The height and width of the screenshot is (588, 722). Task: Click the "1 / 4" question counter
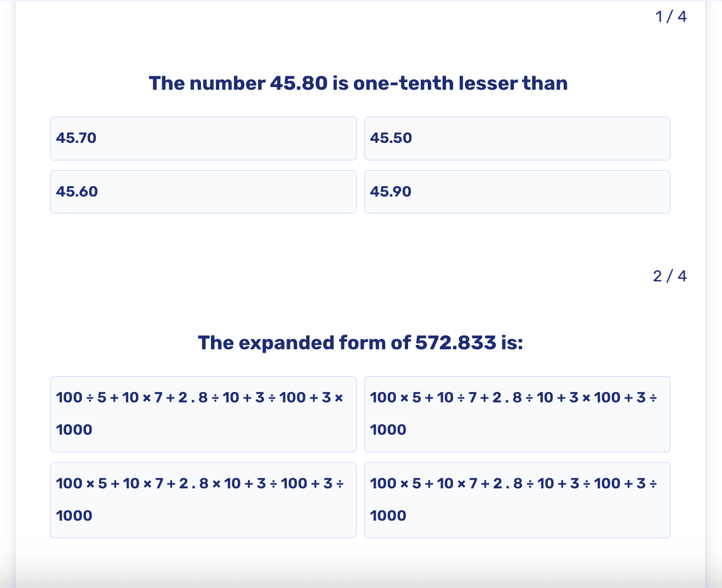click(671, 16)
